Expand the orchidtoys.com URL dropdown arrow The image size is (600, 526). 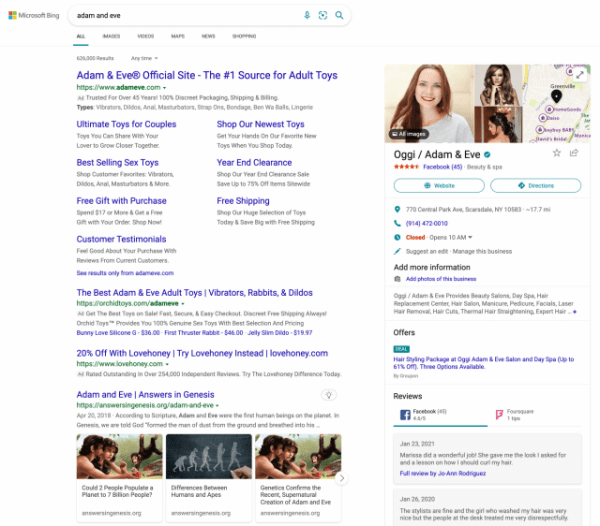tap(184, 302)
